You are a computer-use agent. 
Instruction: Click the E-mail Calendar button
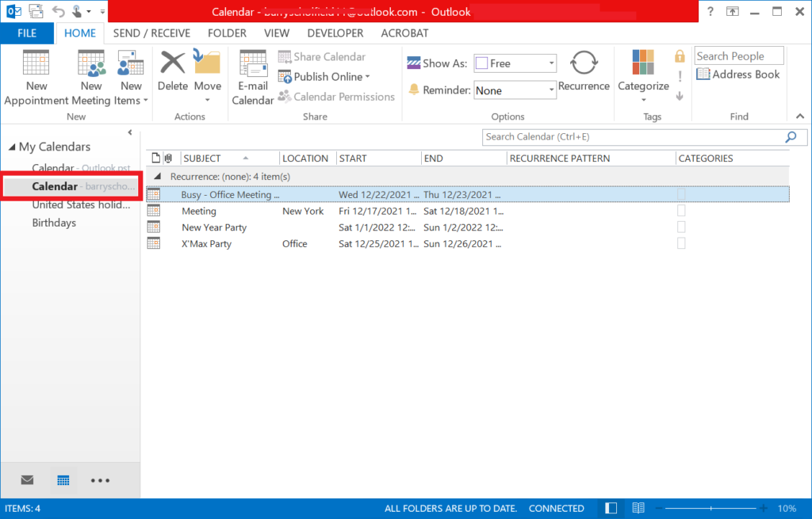tap(253, 78)
